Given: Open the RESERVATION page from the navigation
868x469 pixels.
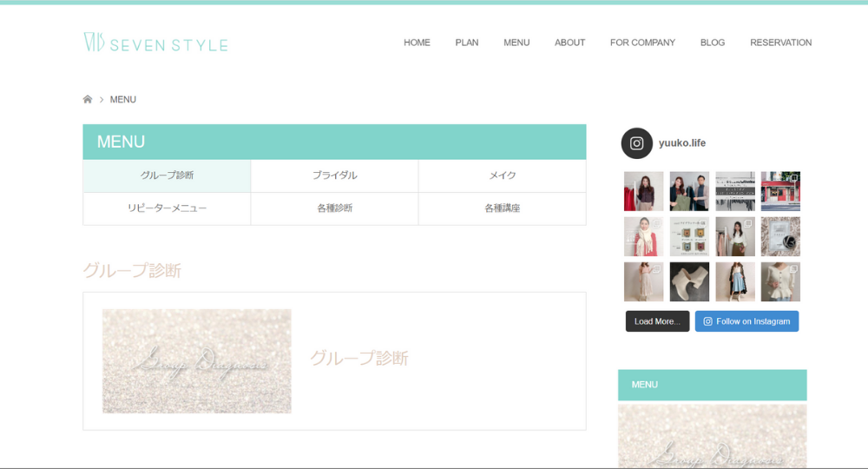Looking at the screenshot, I should 780,43.
